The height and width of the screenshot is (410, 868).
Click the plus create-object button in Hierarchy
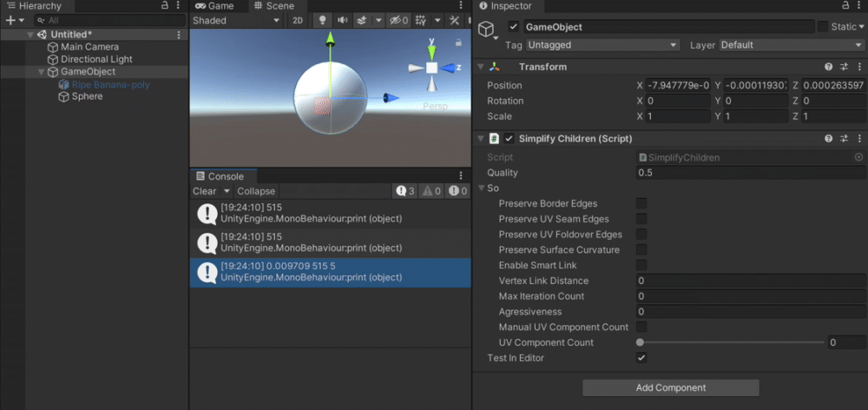click(10, 21)
